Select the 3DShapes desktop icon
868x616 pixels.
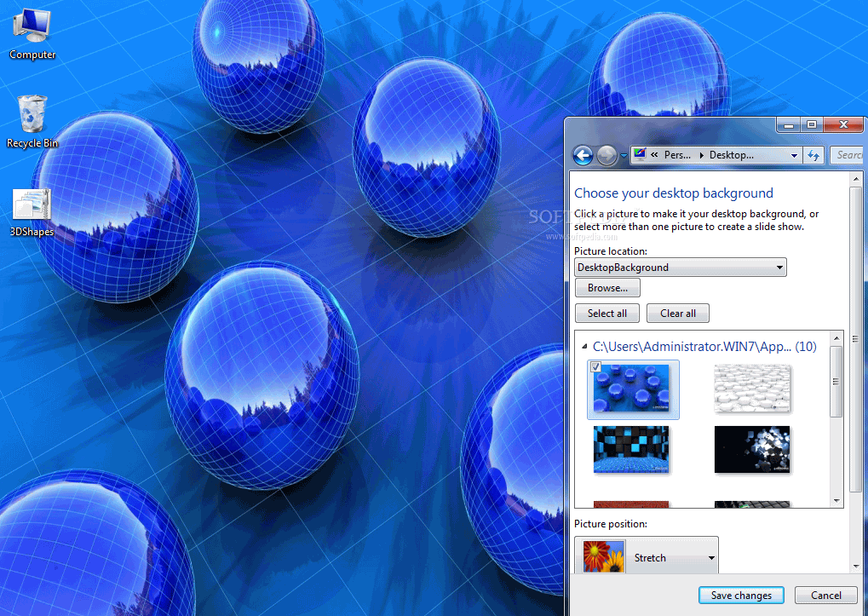tap(32, 212)
